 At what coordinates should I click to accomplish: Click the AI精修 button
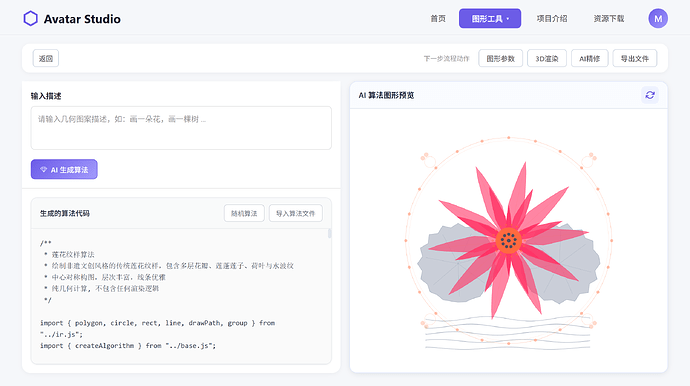point(590,59)
